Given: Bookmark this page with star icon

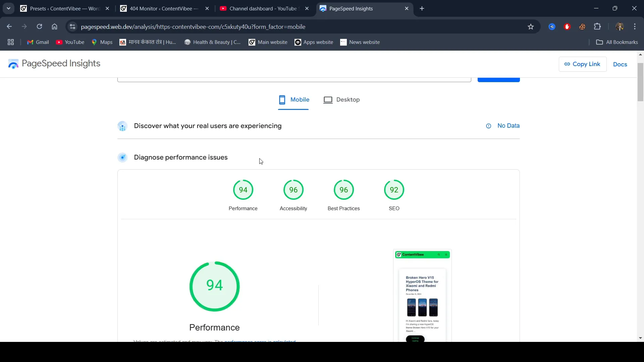Looking at the screenshot, I should 531,26.
